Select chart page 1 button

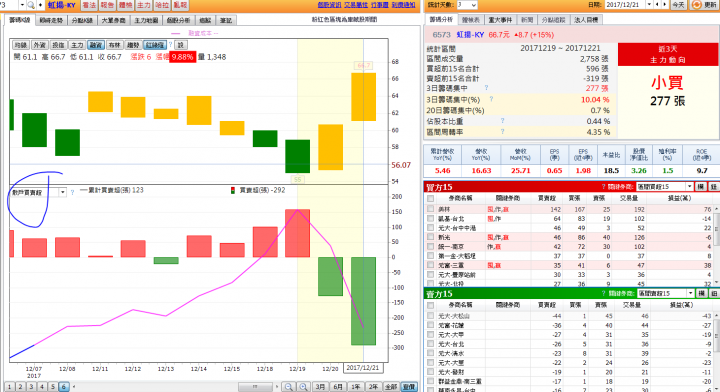coord(10,387)
